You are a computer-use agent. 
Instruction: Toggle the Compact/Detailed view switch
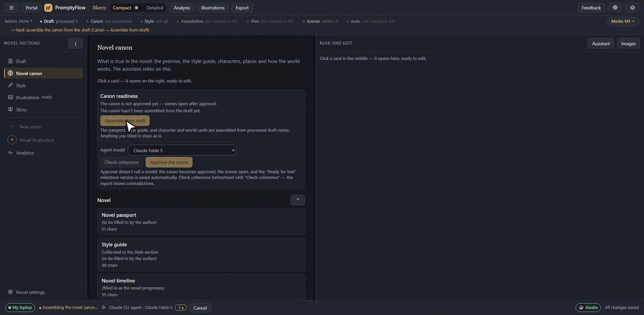pos(138,8)
